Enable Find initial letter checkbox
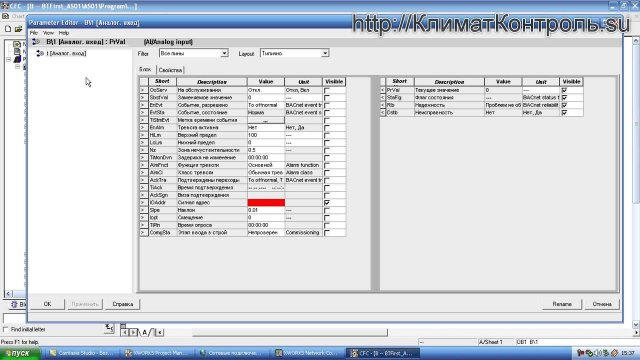Screen dimensions: 640x360 tap(5, 329)
